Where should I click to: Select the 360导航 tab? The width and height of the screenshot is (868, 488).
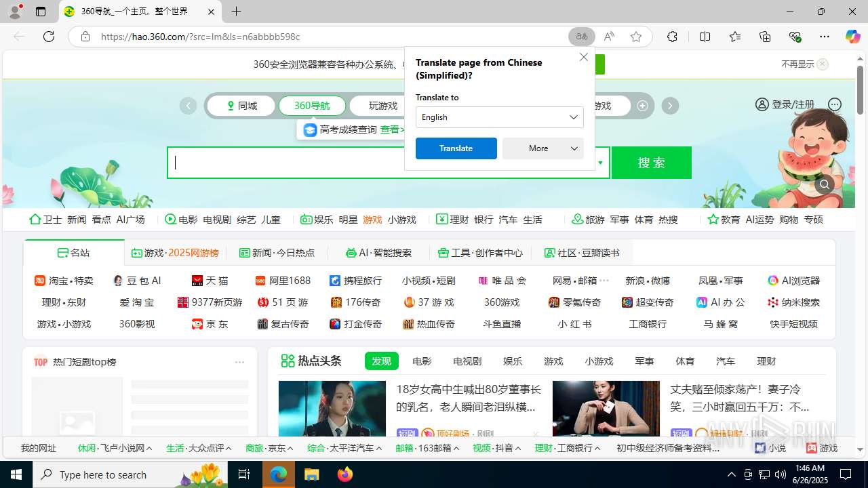coord(312,106)
